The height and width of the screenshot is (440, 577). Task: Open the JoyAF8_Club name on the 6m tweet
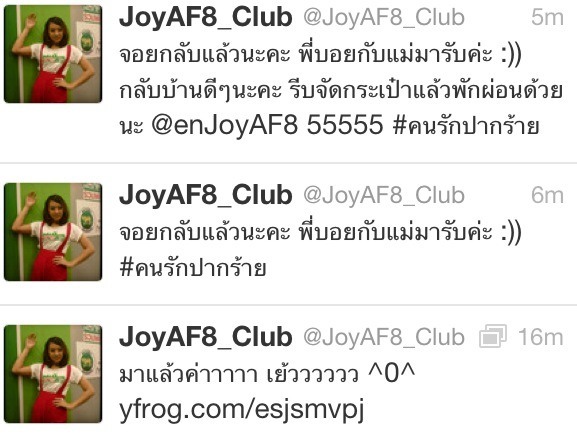pos(206,195)
